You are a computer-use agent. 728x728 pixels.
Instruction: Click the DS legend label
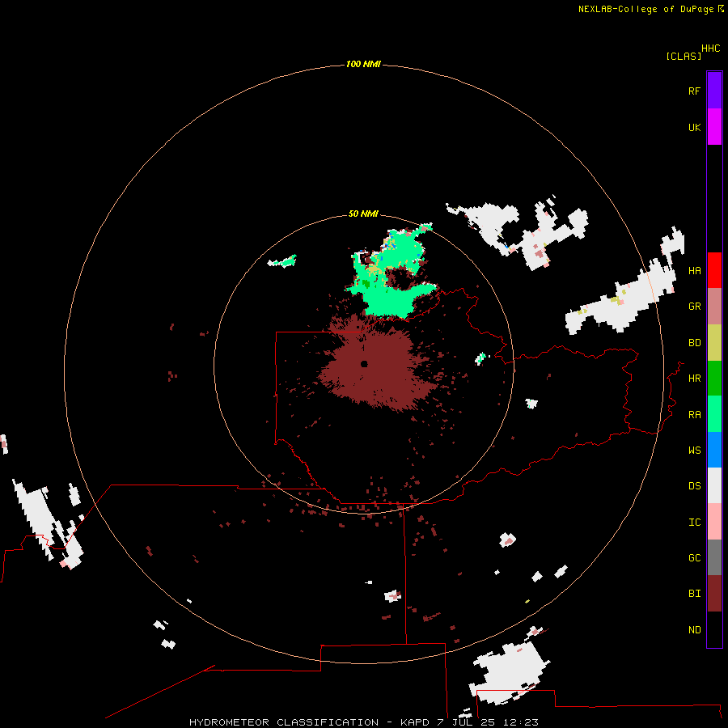pyautogui.click(x=695, y=486)
